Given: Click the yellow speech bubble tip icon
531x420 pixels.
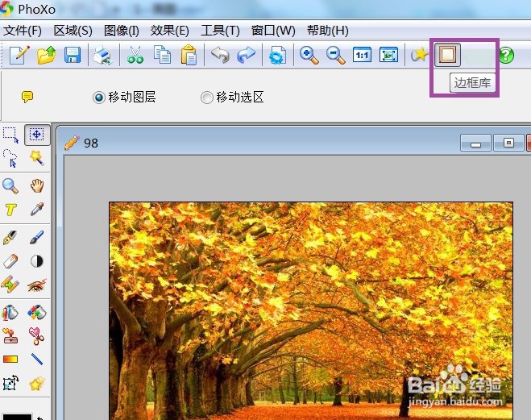Looking at the screenshot, I should click(27, 97).
